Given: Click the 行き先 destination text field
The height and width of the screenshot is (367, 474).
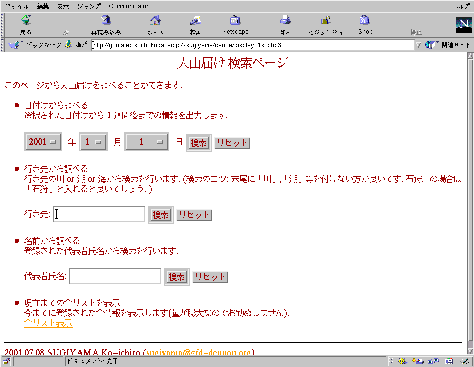Looking at the screenshot, I should pos(99,214).
